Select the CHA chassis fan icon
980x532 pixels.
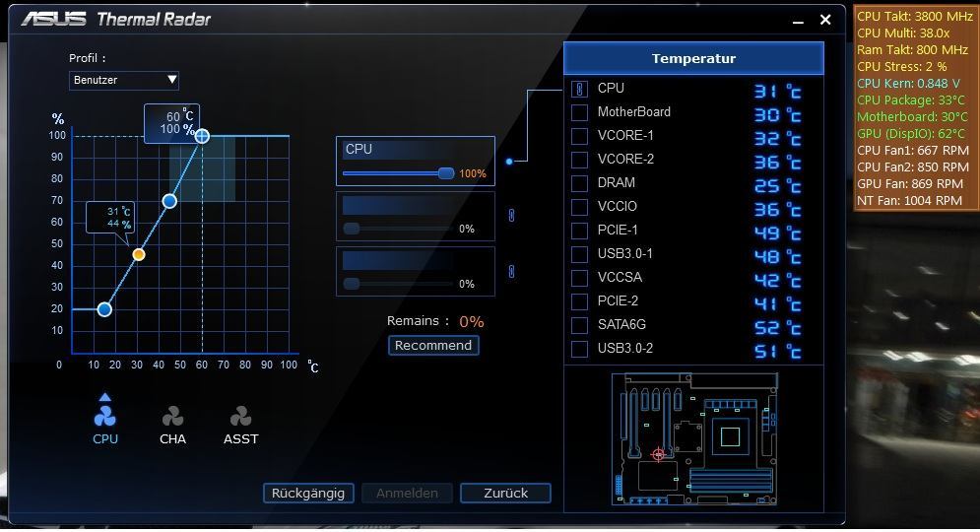click(x=172, y=417)
